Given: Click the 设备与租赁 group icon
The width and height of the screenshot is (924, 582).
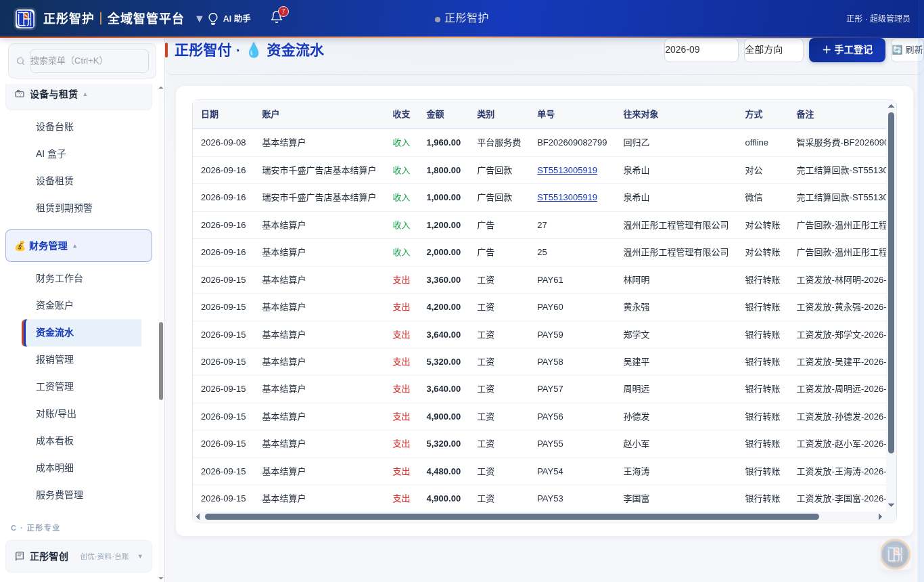Looking at the screenshot, I should pos(20,94).
